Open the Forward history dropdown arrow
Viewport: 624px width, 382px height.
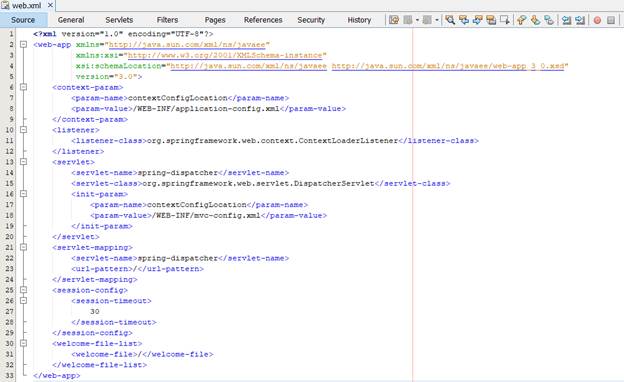pos(437,20)
